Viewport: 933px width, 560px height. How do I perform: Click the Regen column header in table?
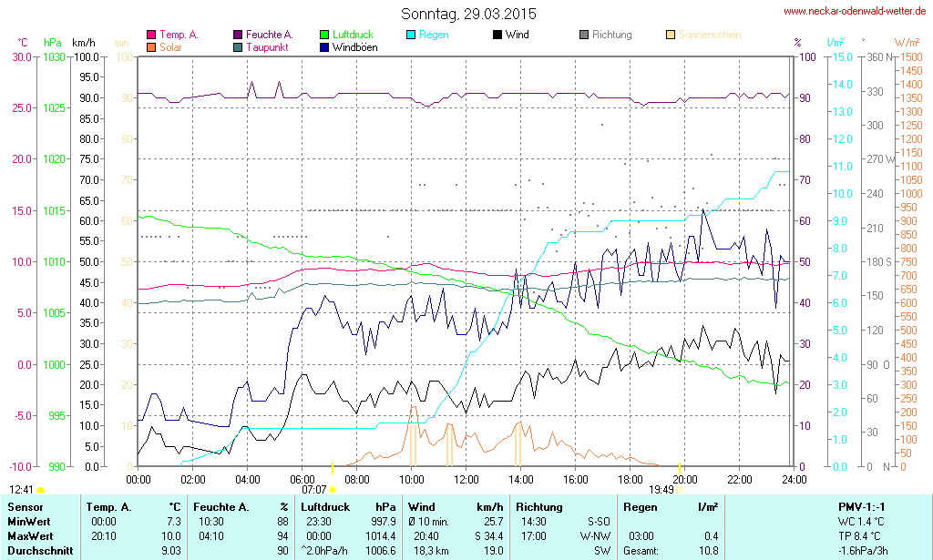640,506
